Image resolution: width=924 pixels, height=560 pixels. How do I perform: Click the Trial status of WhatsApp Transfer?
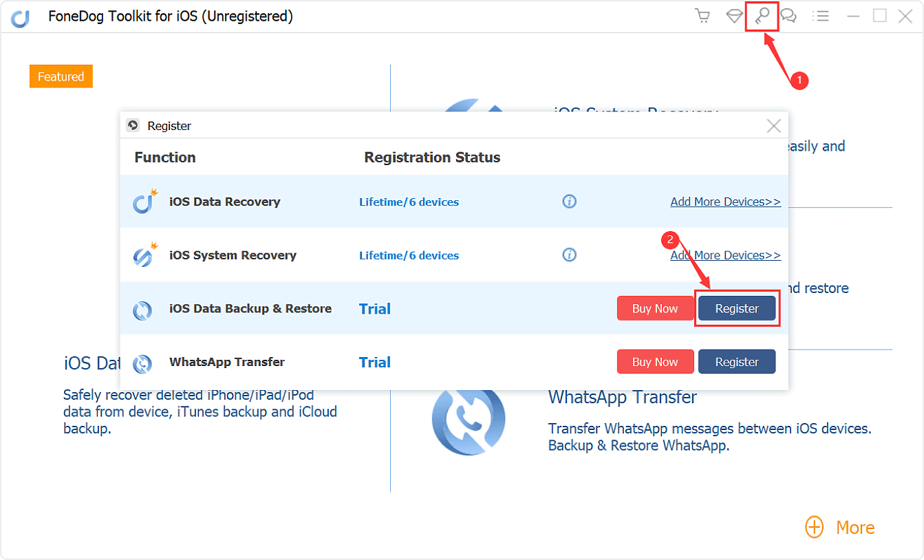(x=375, y=363)
